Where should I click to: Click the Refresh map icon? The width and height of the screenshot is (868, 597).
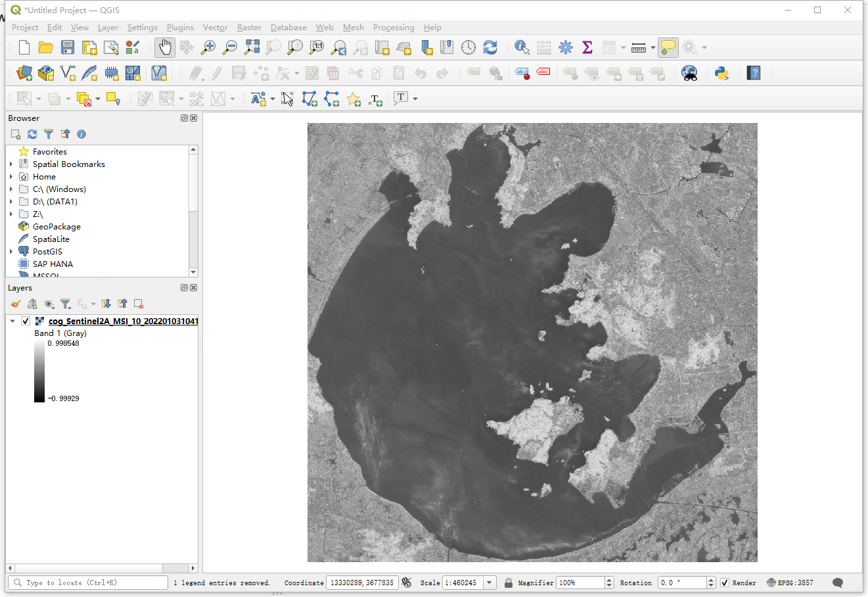(490, 47)
